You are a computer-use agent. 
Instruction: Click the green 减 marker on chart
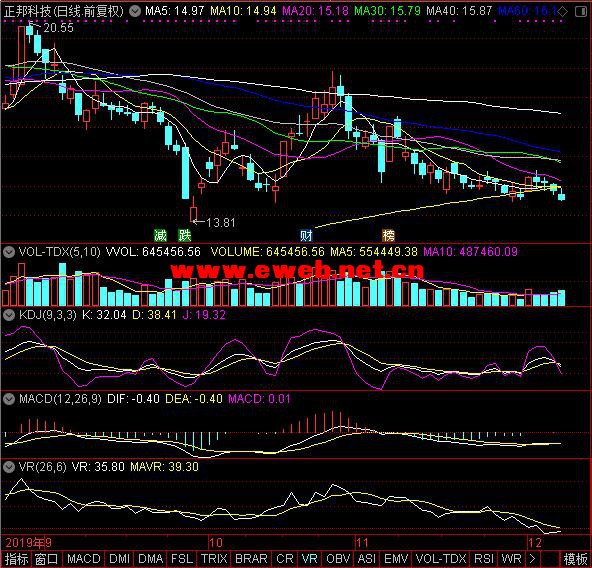coord(160,236)
